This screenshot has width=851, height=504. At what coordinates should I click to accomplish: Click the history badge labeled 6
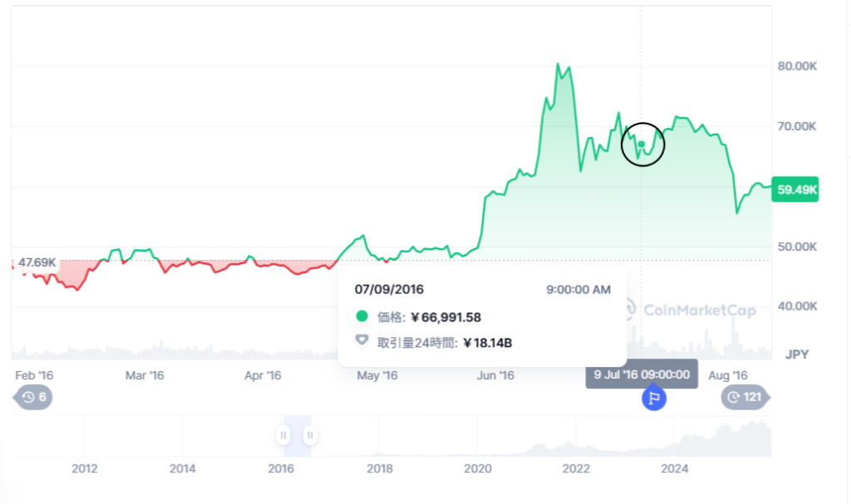[x=33, y=398]
